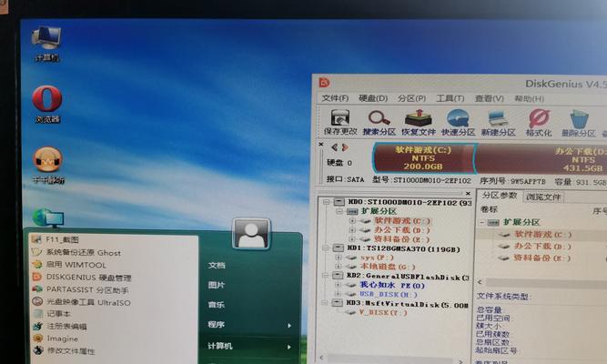This screenshot has height=364, width=607.
Task: Open the 文件(F) menu
Action: tap(335, 98)
